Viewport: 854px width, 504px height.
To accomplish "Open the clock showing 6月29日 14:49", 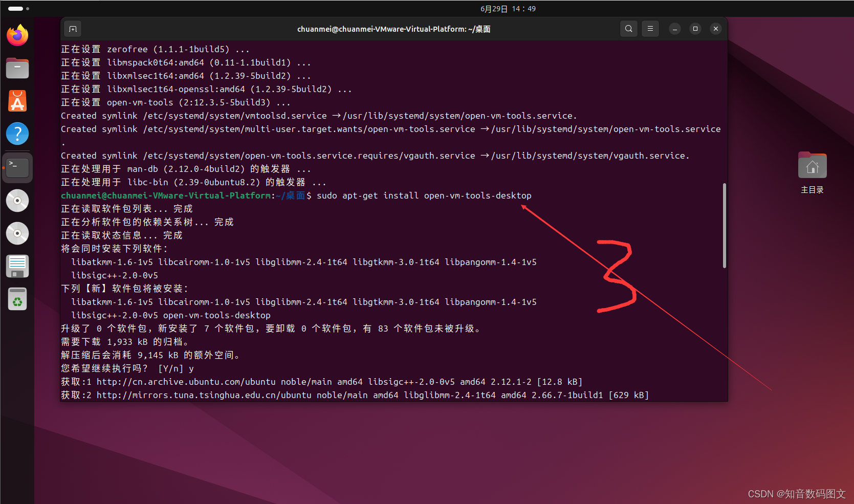I will pos(508,9).
